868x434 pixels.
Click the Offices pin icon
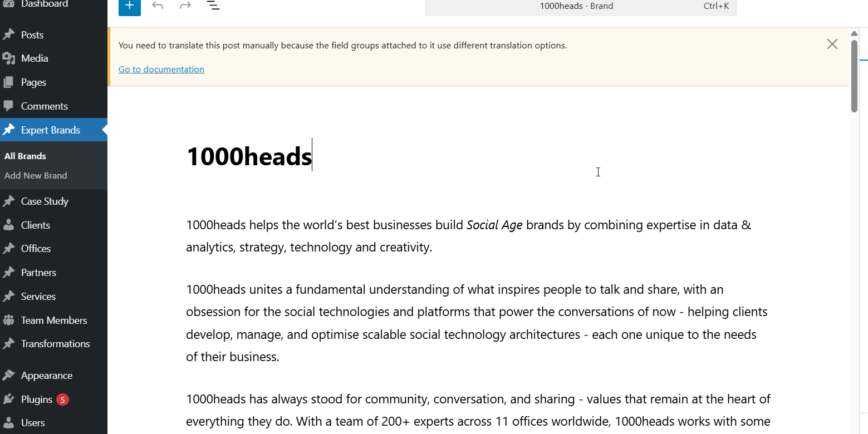point(8,249)
